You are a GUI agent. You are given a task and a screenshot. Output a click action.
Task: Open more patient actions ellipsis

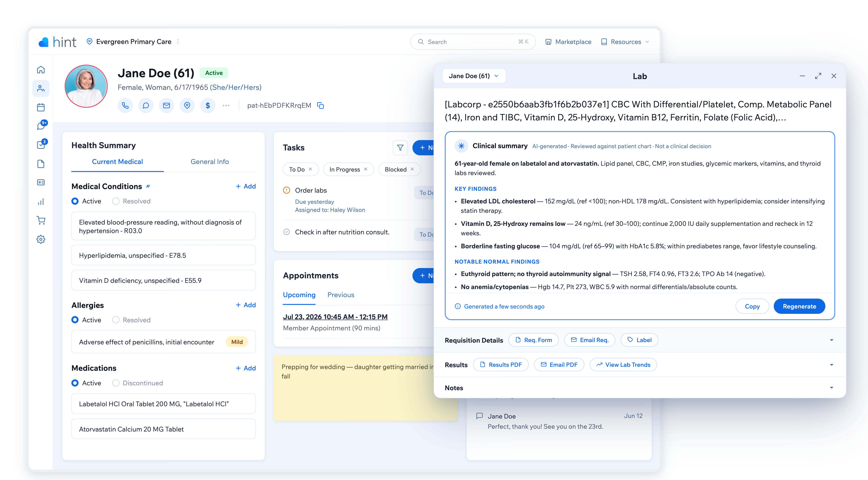pos(226,105)
